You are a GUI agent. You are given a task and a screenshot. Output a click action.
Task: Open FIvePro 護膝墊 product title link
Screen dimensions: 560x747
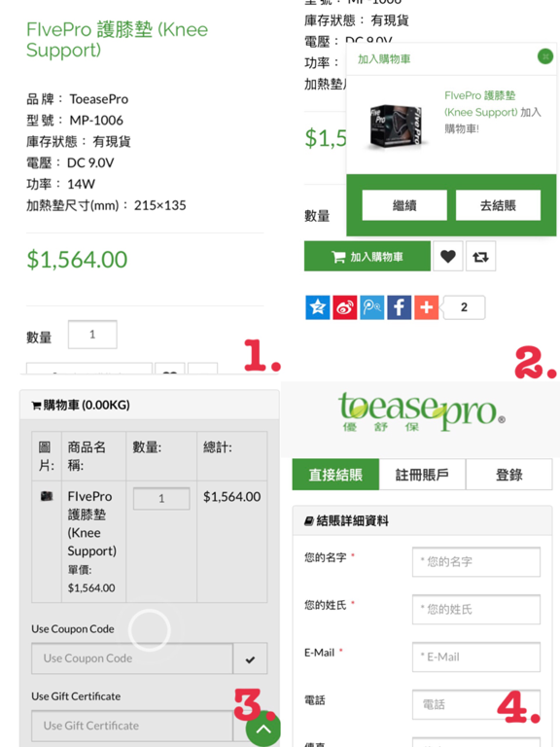(117, 40)
